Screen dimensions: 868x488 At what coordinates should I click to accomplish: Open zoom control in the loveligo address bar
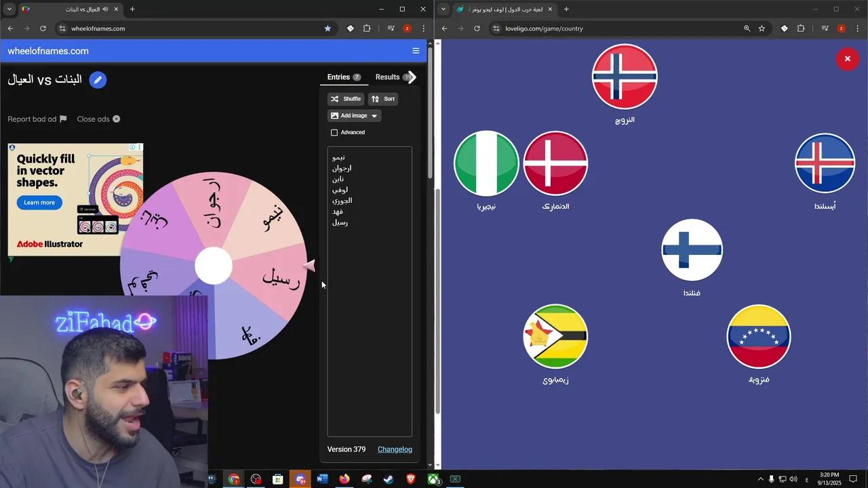(747, 28)
